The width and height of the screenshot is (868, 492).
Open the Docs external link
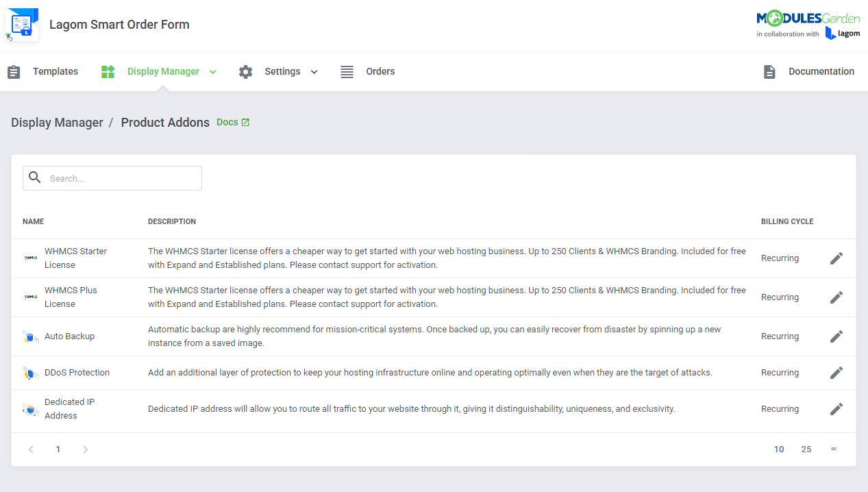(233, 123)
